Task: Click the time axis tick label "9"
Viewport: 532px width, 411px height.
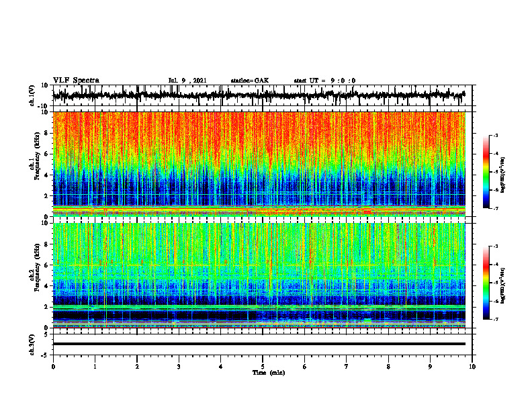Action: 430,367
